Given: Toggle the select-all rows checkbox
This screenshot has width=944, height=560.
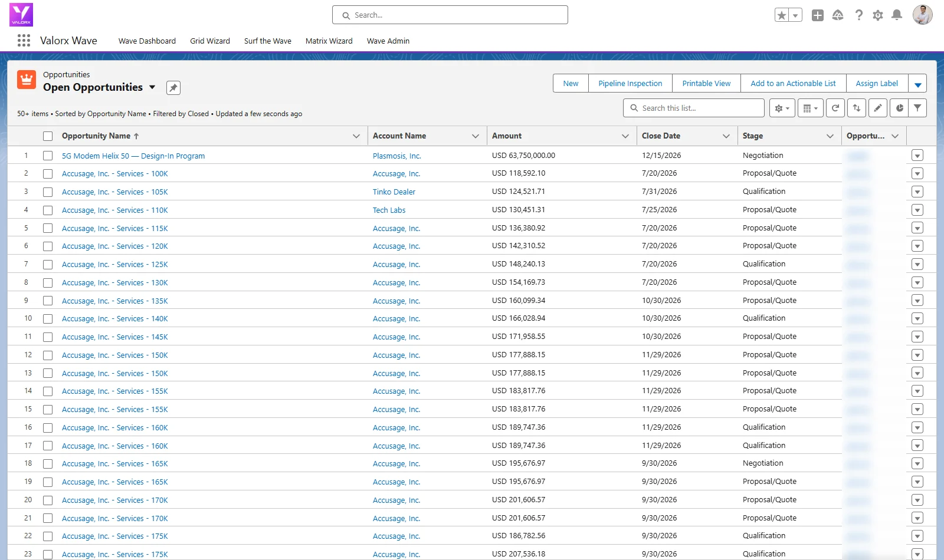Looking at the screenshot, I should pos(48,136).
